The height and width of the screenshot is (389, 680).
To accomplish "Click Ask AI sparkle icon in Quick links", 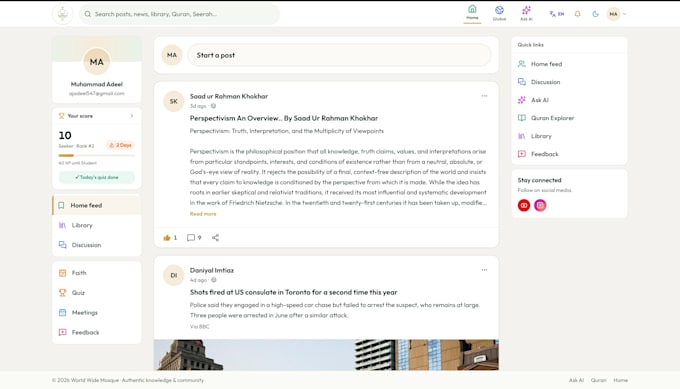I will point(521,100).
